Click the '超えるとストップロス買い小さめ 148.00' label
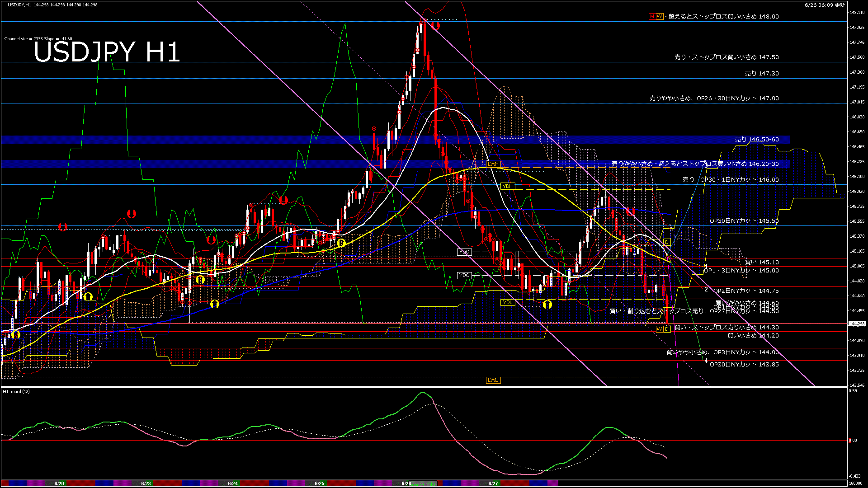 point(723,16)
